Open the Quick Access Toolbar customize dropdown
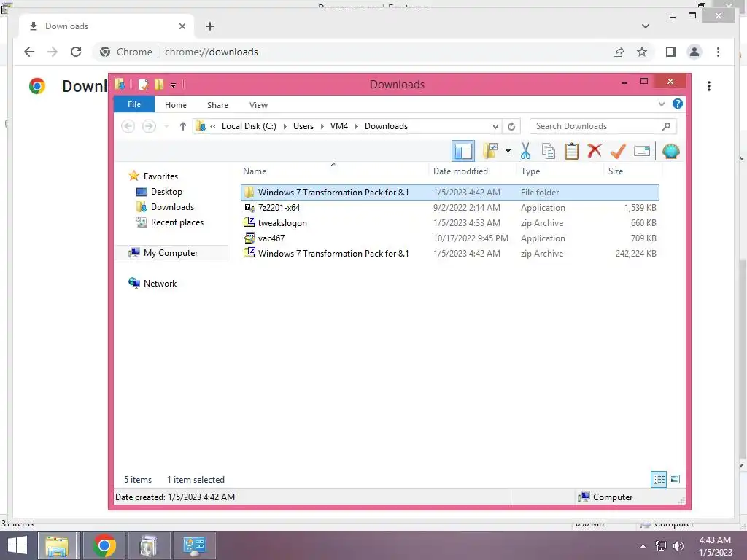The width and height of the screenshot is (747, 560). (x=174, y=85)
